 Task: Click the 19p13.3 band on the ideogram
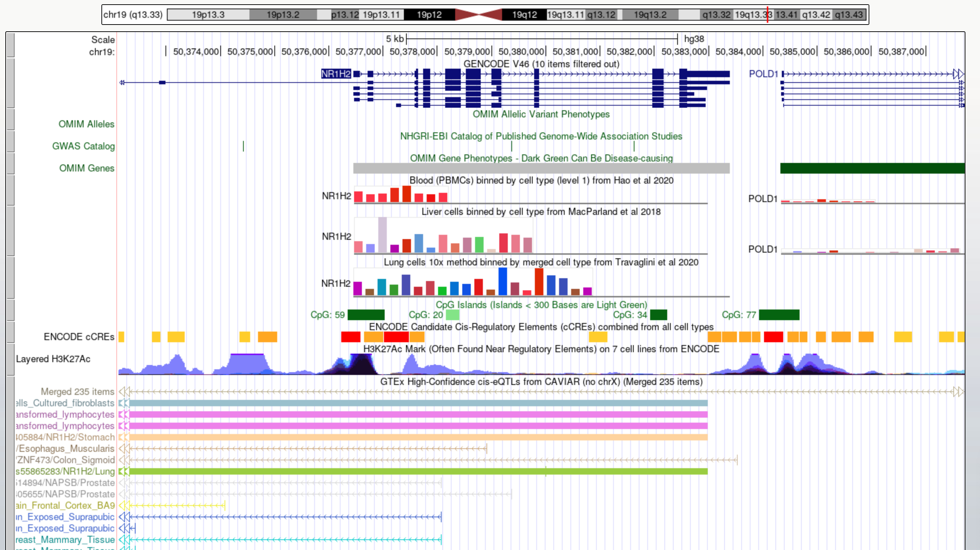(208, 15)
